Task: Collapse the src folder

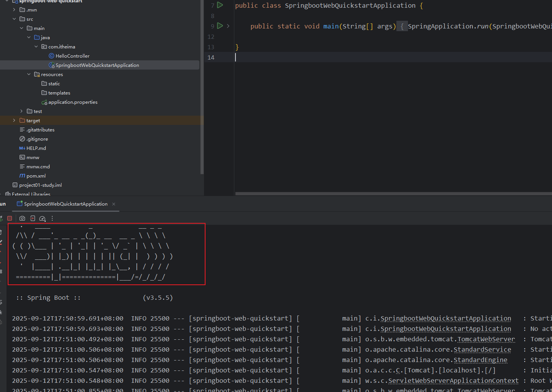Action: [14, 19]
